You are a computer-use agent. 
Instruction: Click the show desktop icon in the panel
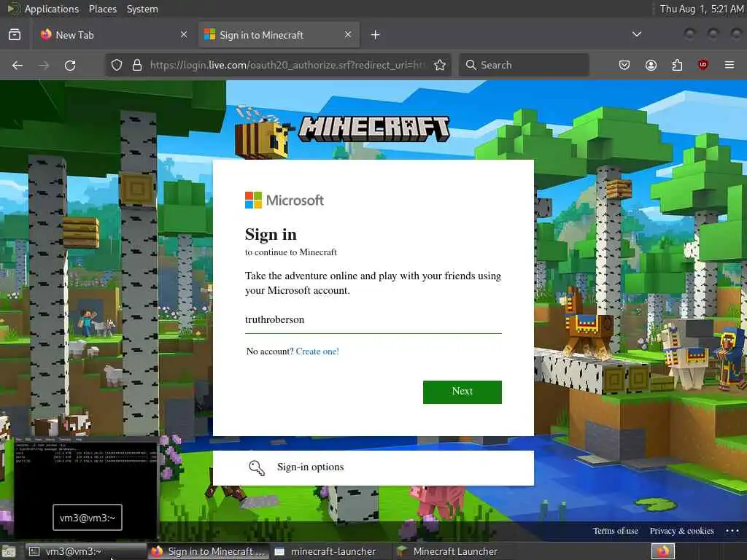(9, 551)
